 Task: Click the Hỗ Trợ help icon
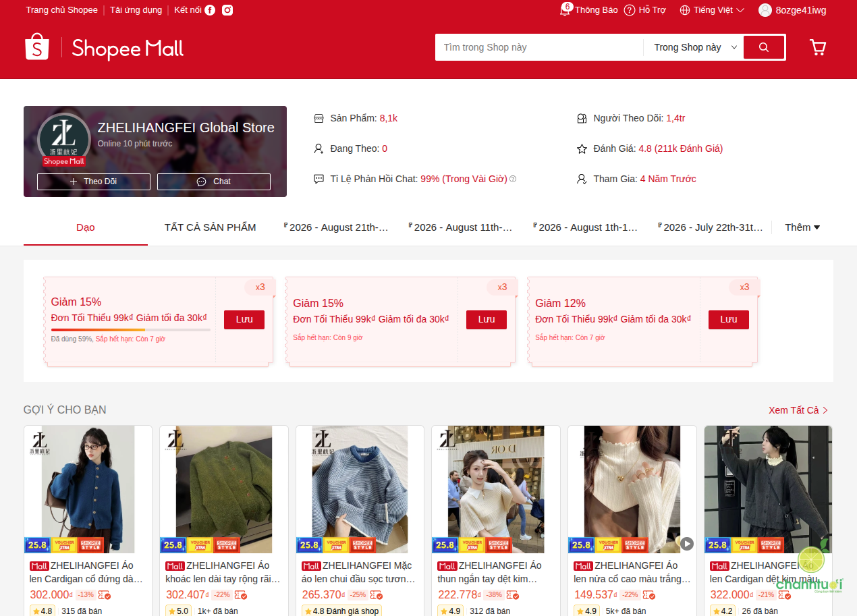point(630,10)
